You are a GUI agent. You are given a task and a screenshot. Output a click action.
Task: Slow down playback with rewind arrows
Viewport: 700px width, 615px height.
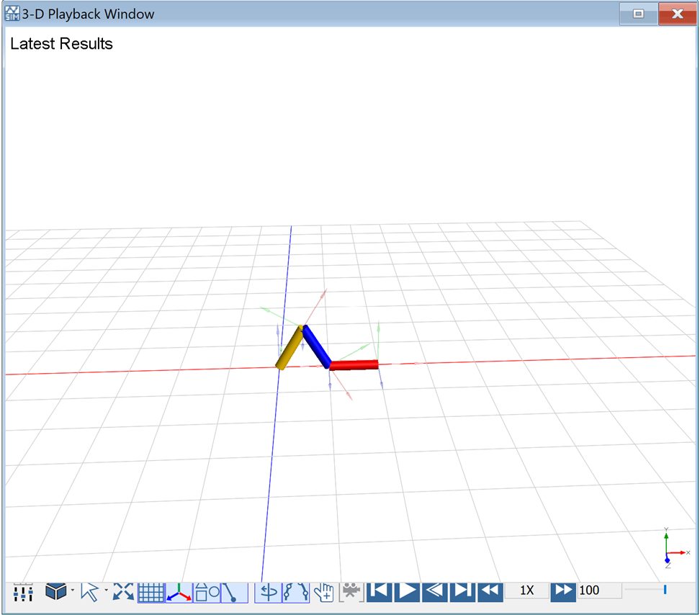pyautogui.click(x=490, y=592)
